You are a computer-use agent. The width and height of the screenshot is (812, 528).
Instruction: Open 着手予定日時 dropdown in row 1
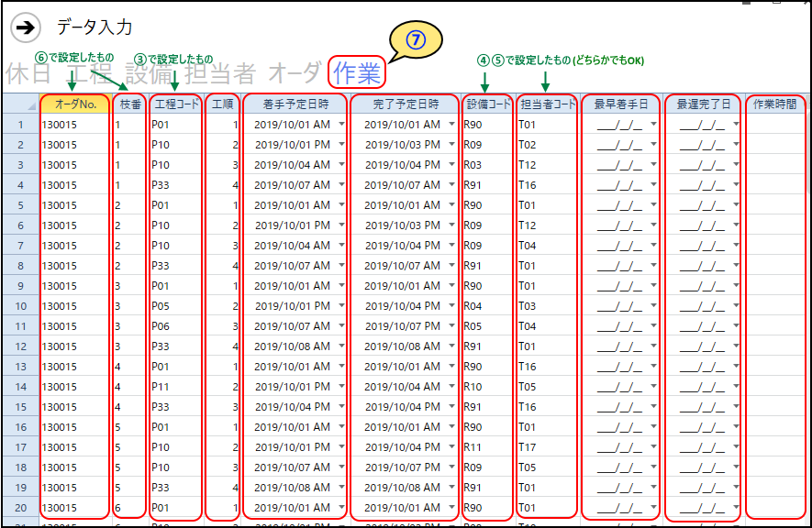pos(341,125)
